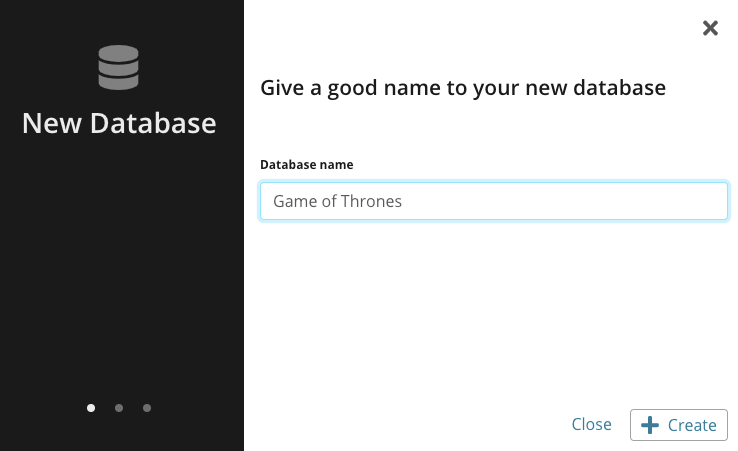Cancel via the blue Close text
738x451 pixels.
tap(592, 424)
